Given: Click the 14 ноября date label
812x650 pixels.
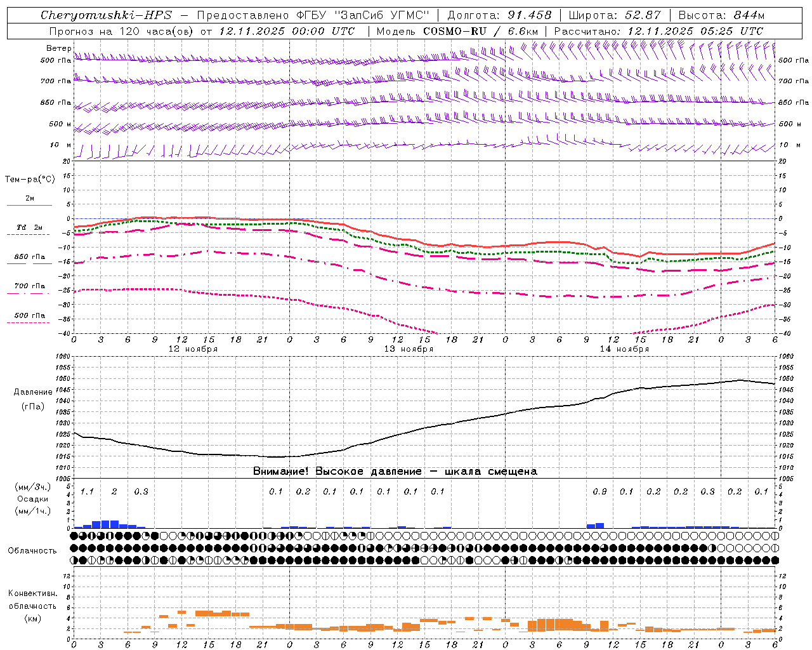Looking at the screenshot, I should [624, 349].
